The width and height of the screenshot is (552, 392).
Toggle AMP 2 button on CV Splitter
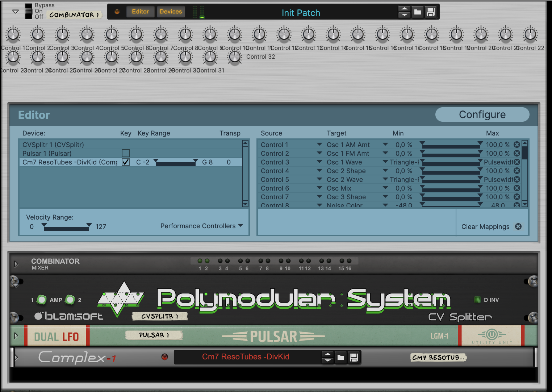70,300
